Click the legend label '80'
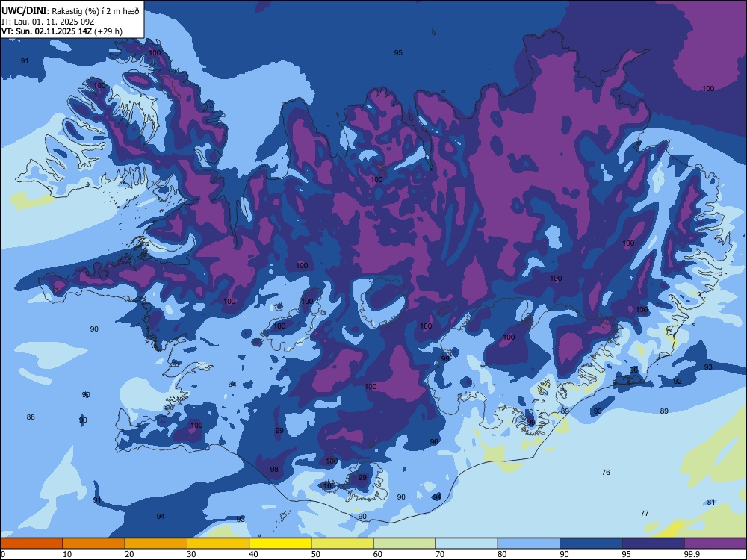The height and width of the screenshot is (560, 747). coord(502,554)
